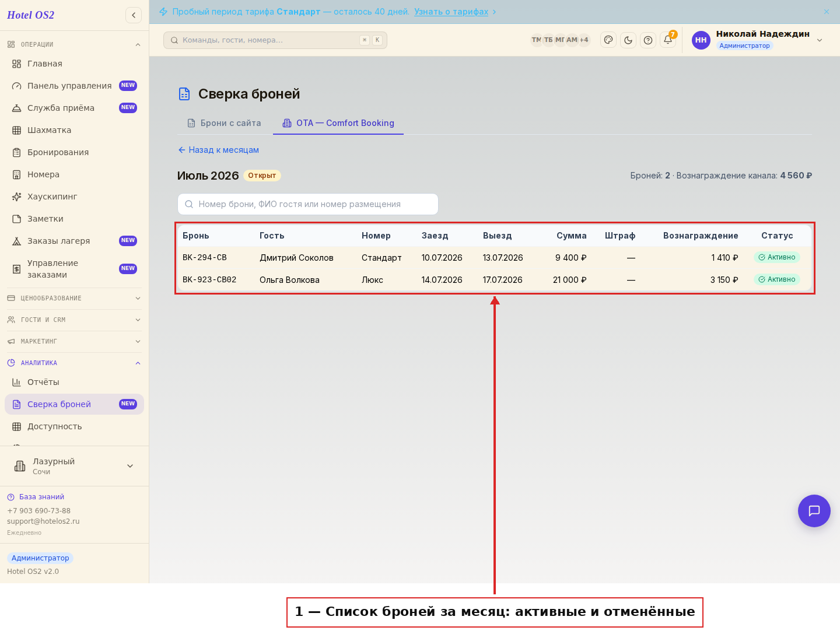Select the OTA — Comfort Booking tab
The width and height of the screenshot is (840, 641).
point(338,123)
